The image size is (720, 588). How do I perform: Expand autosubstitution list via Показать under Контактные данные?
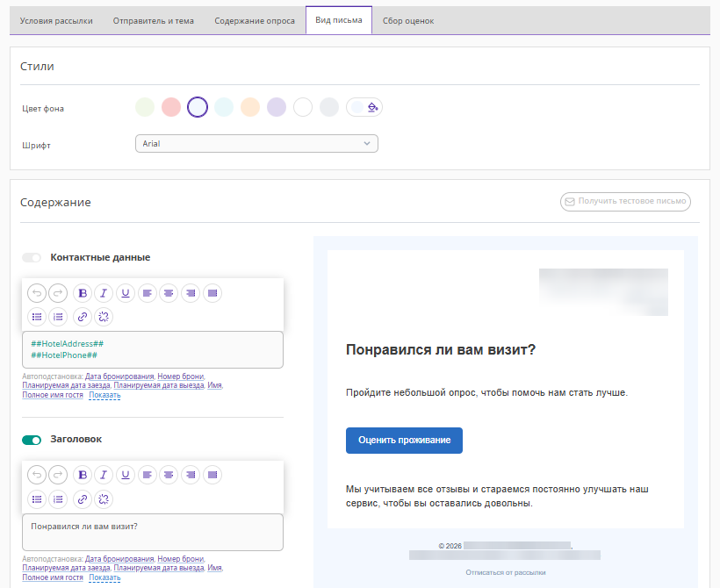[104, 396]
